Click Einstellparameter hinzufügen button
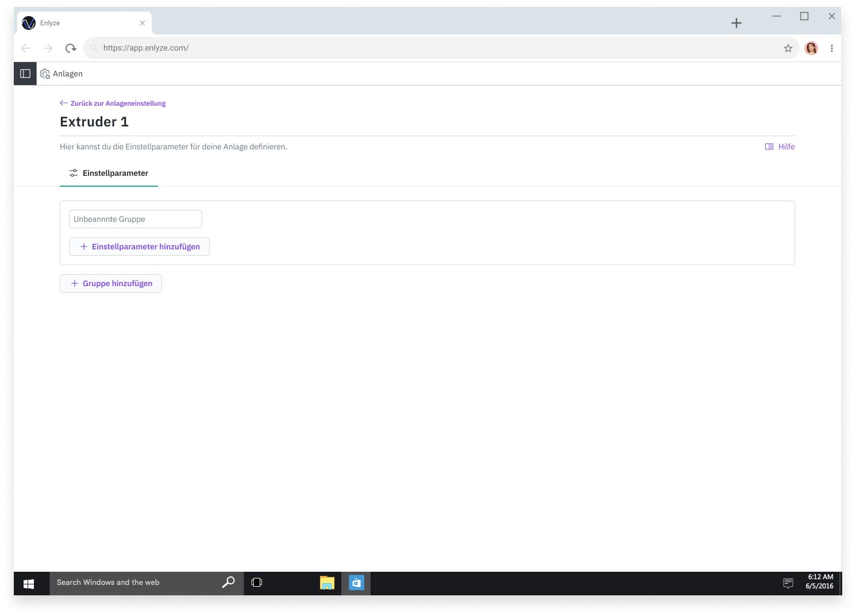 139,247
